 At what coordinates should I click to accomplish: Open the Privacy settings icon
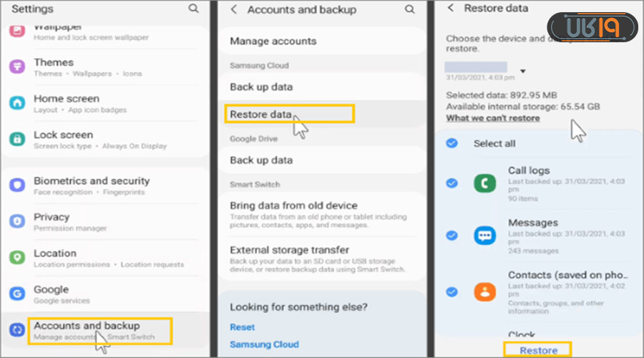coord(18,221)
